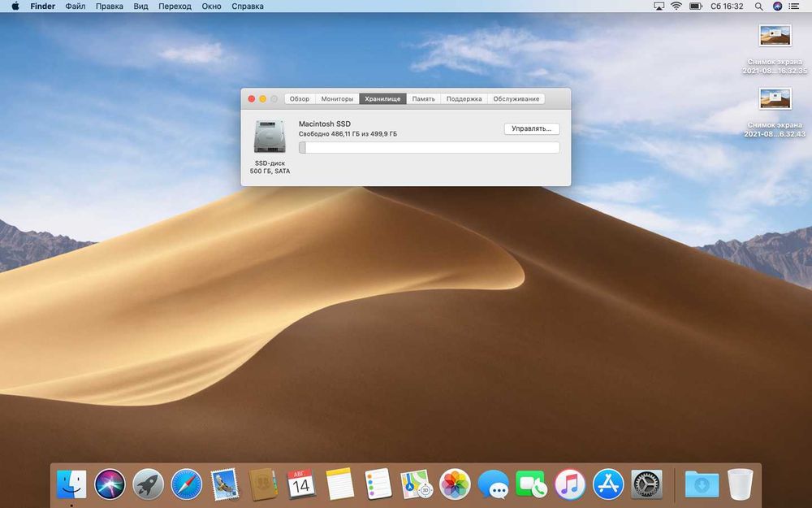812x508 pixels.
Task: Open Music (iTunes) app in Dock
Action: 570,484
